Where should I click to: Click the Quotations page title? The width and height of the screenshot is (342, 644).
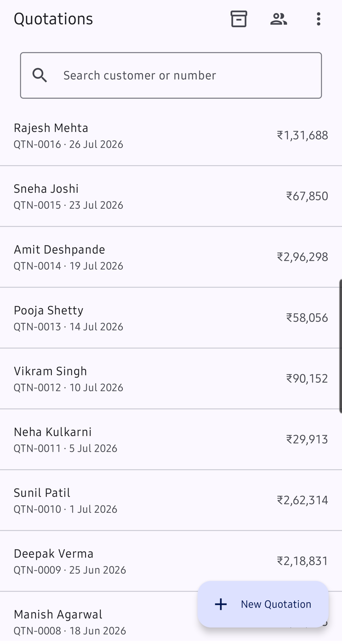pyautogui.click(x=53, y=19)
